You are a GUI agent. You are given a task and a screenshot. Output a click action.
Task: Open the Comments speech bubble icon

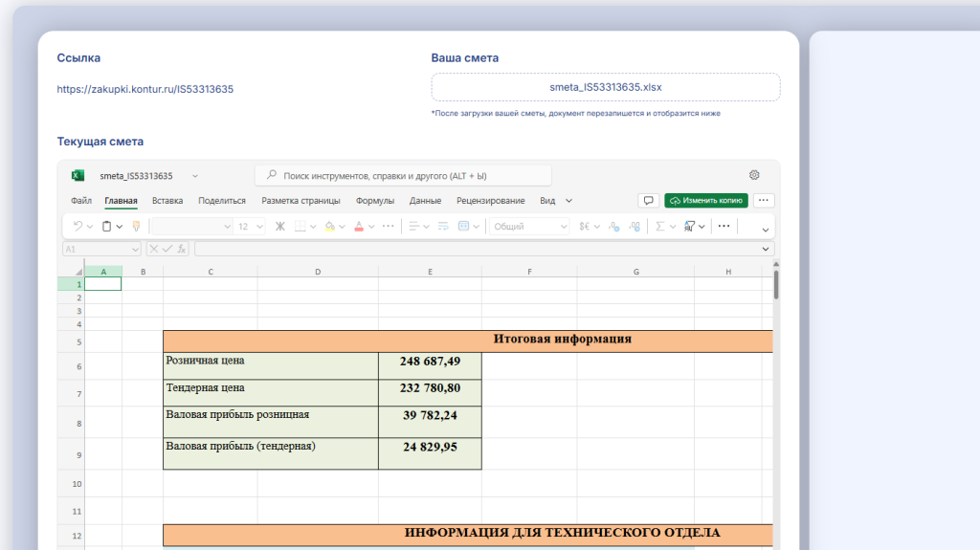pyautogui.click(x=648, y=201)
